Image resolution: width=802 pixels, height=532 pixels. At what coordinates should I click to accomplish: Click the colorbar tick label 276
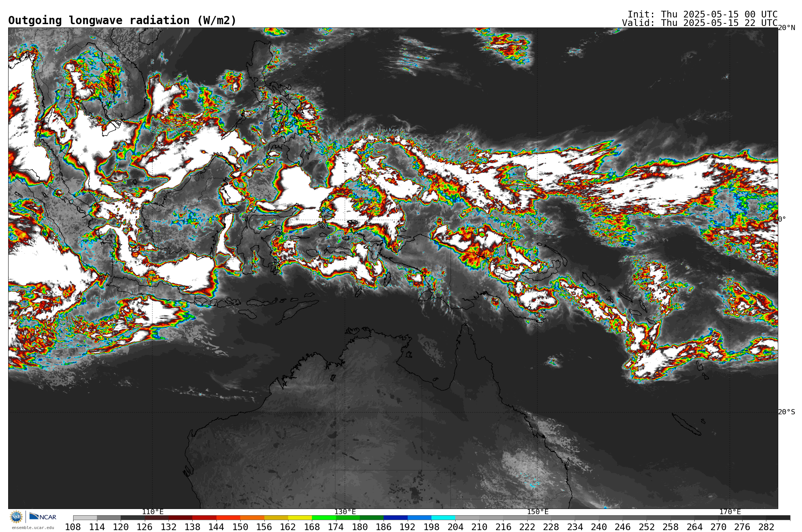click(742, 527)
